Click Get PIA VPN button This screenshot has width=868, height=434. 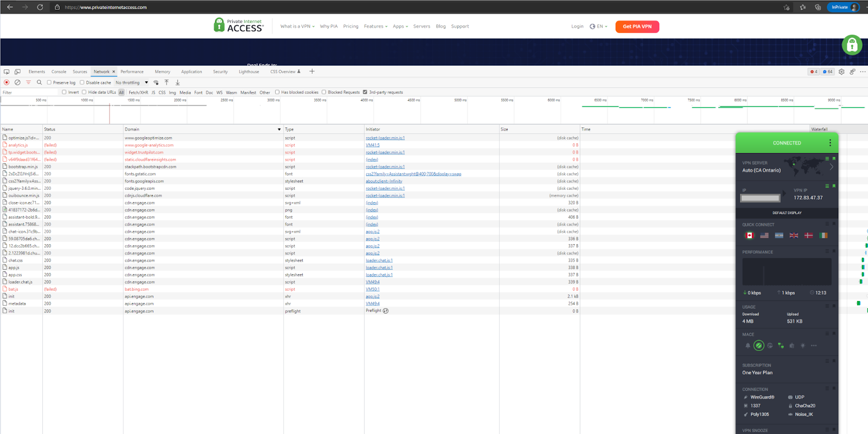[x=637, y=27]
